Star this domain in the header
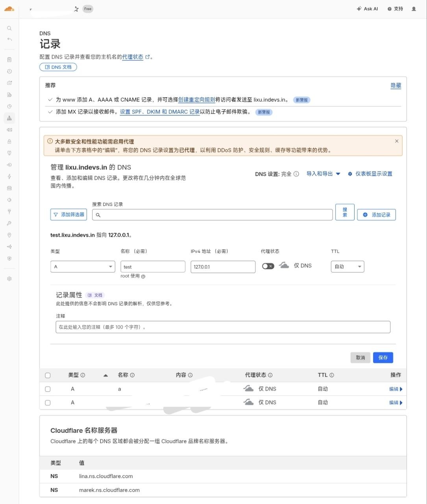Viewport: 427px width, 504px height. click(76, 9)
